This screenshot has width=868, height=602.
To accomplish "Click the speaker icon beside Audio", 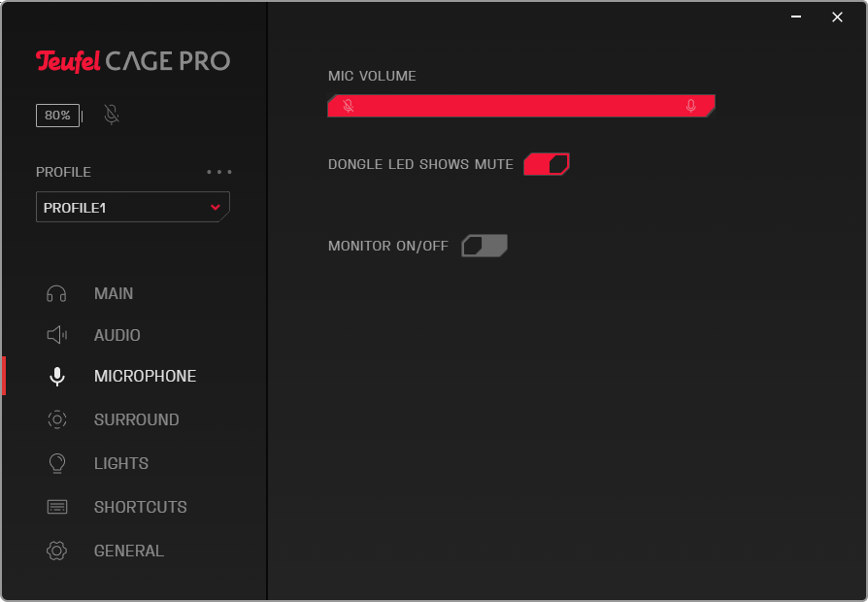I will tap(56, 335).
